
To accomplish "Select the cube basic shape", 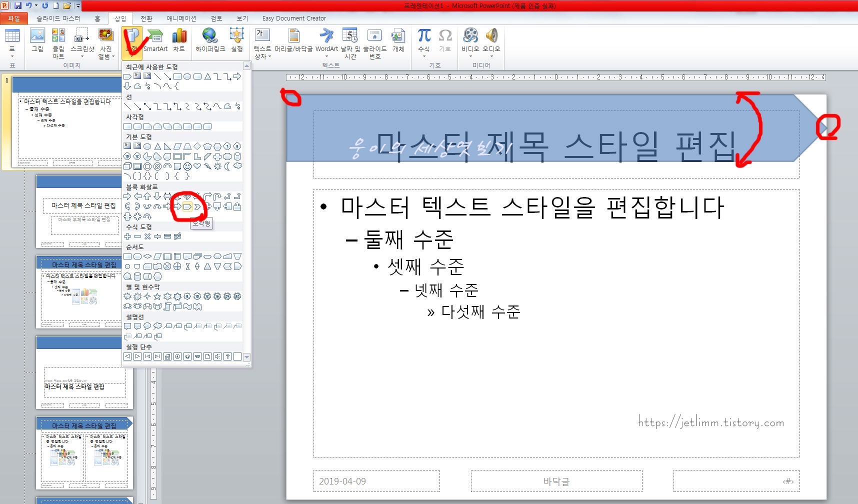I will click(127, 166).
